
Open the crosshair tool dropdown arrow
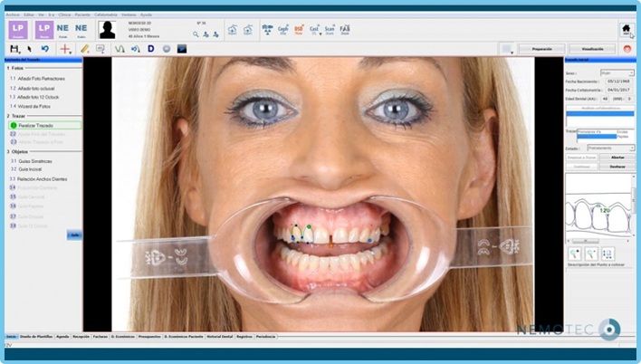click(71, 52)
